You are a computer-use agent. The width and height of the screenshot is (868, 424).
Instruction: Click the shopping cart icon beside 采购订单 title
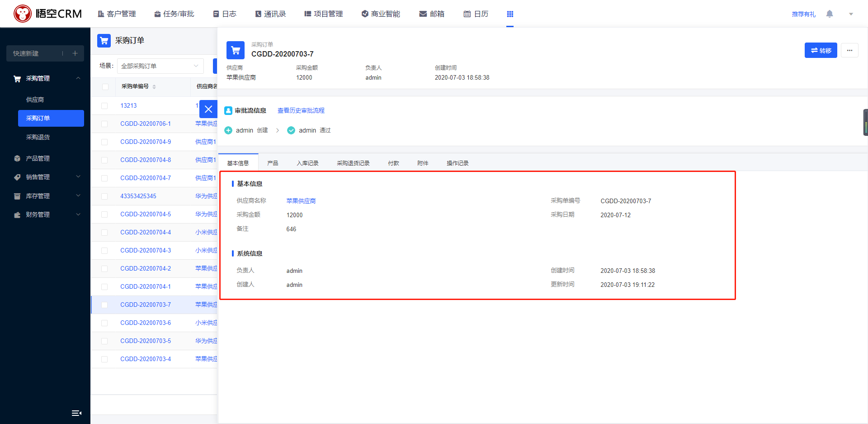pos(104,40)
